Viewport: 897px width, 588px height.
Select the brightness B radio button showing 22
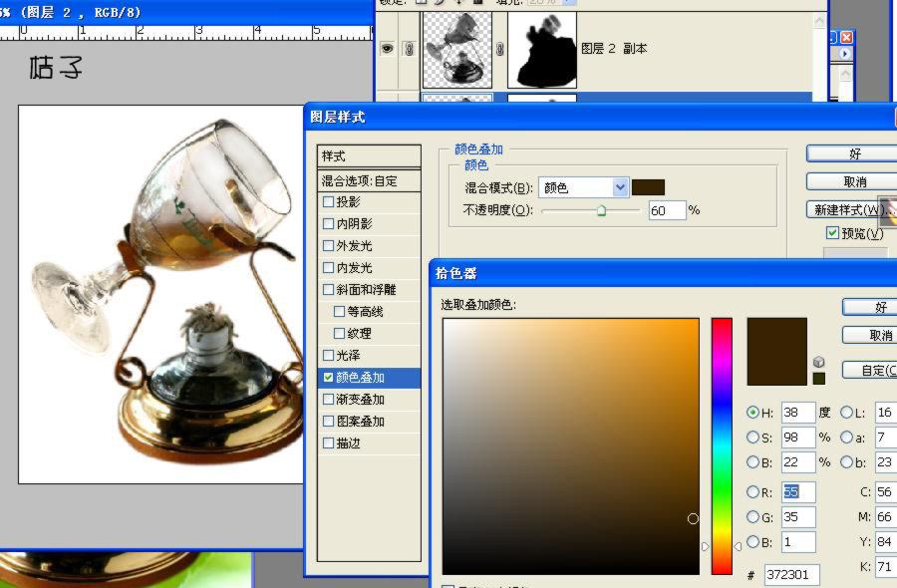[x=752, y=461]
